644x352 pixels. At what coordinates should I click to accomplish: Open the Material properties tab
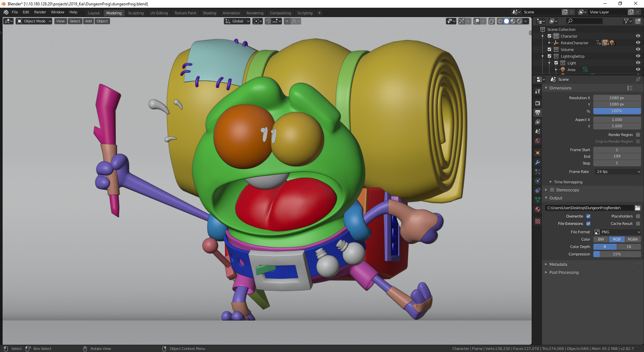click(x=538, y=209)
